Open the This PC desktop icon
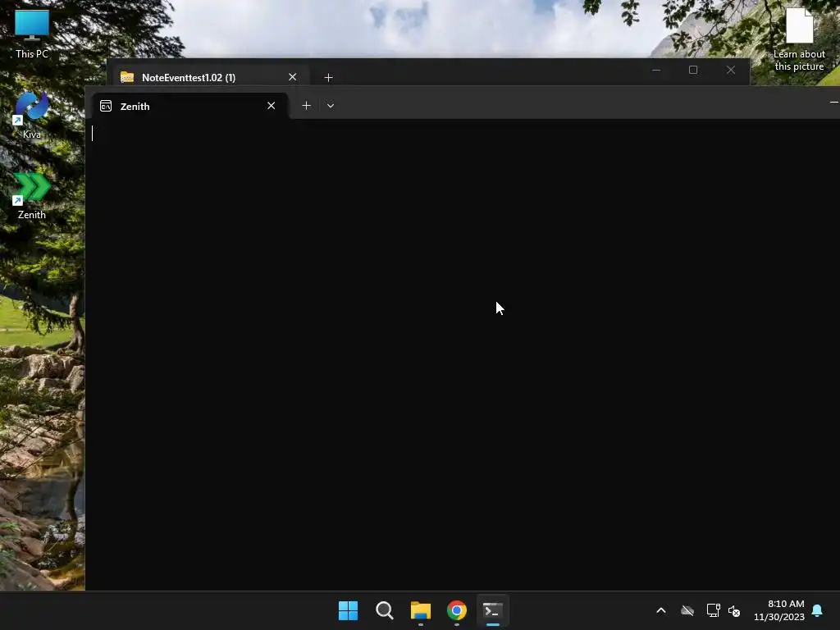 [x=32, y=34]
